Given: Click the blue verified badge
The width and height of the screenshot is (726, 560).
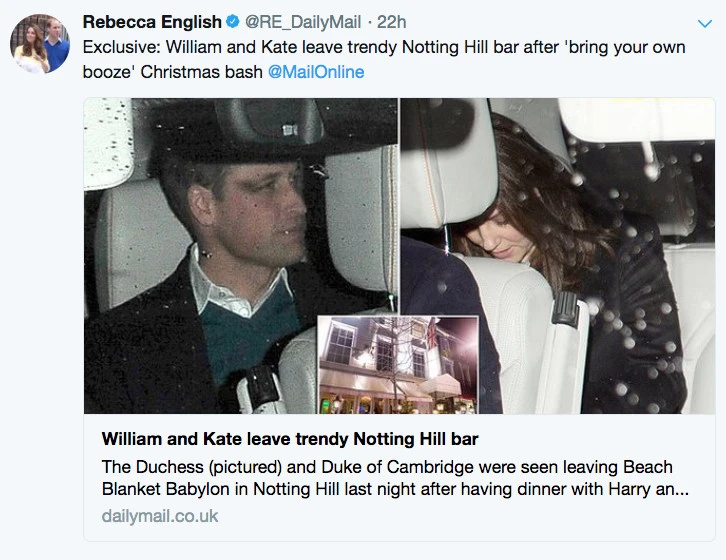Looking at the screenshot, I should pos(232,22).
